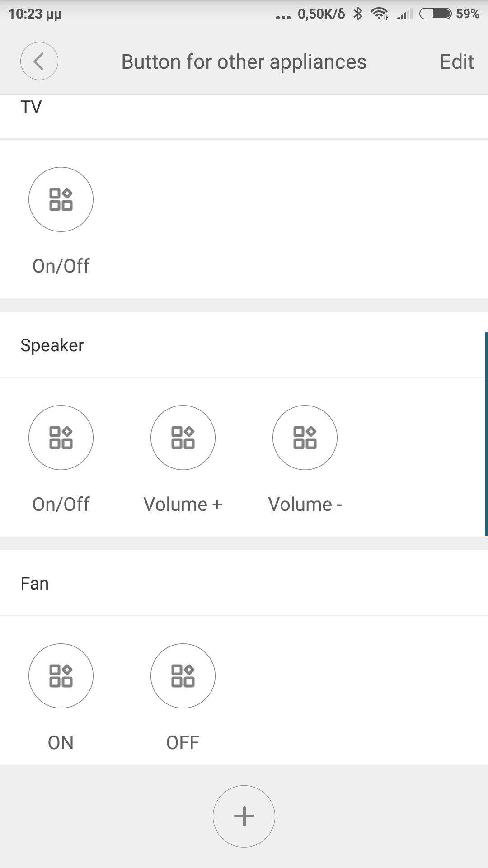Select the Fan section header
This screenshot has height=868, width=488.
[35, 584]
